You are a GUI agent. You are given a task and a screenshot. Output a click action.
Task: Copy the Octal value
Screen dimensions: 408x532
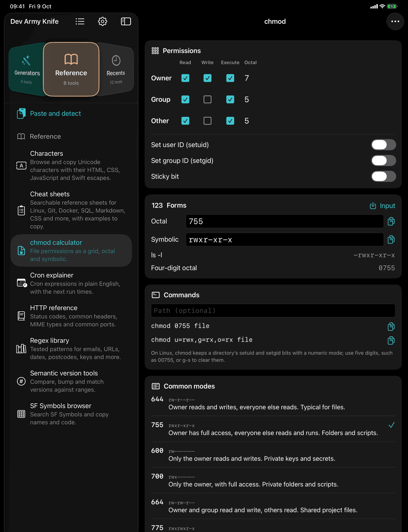click(391, 221)
